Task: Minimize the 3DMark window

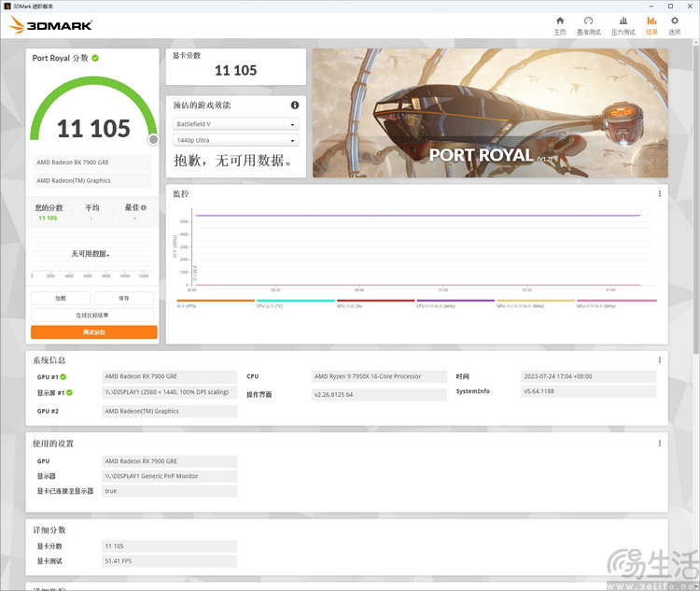Action: 651,7
